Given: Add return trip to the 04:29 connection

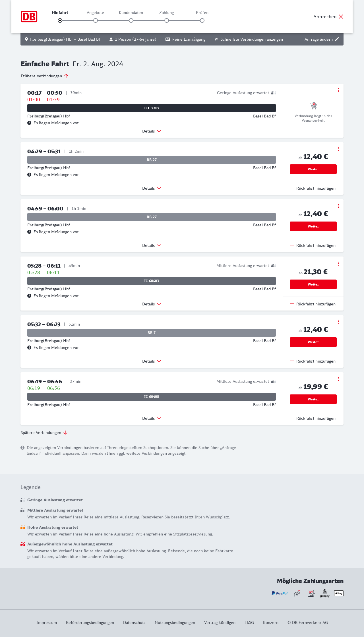Looking at the screenshot, I should click(313, 188).
